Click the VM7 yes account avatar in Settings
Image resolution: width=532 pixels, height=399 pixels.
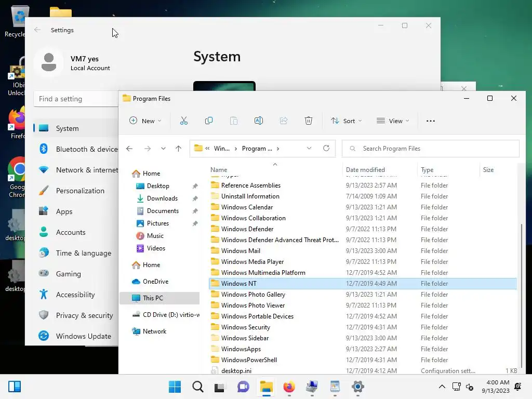click(x=48, y=62)
